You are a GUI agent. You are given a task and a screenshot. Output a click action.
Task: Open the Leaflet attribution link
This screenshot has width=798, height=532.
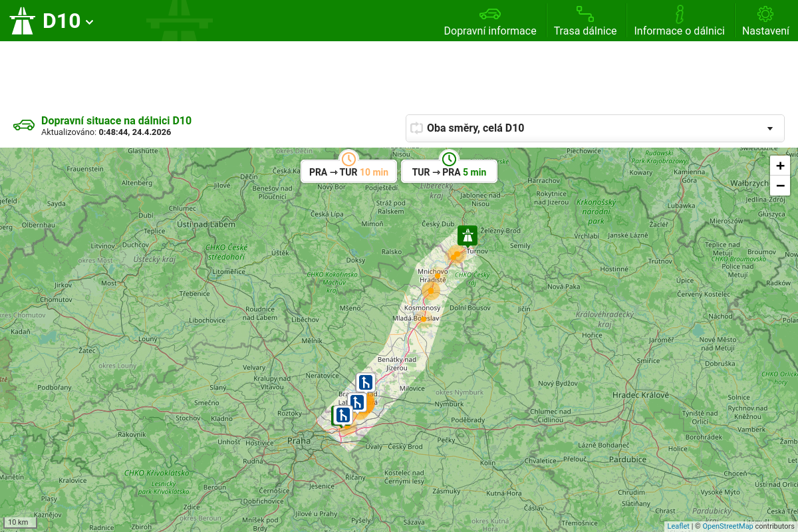pyautogui.click(x=678, y=526)
